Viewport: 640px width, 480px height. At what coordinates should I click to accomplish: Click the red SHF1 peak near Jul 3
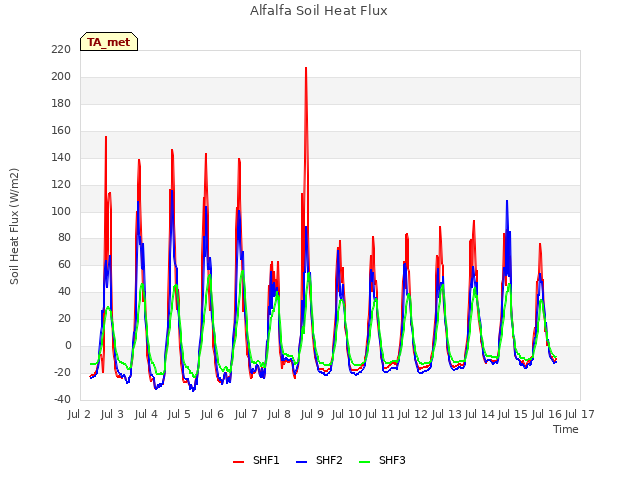(x=106, y=137)
